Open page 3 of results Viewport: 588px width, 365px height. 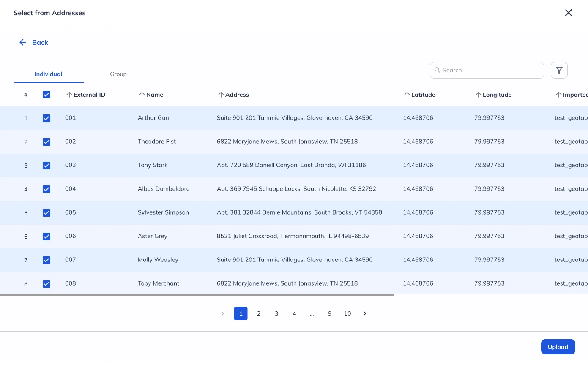tap(276, 313)
